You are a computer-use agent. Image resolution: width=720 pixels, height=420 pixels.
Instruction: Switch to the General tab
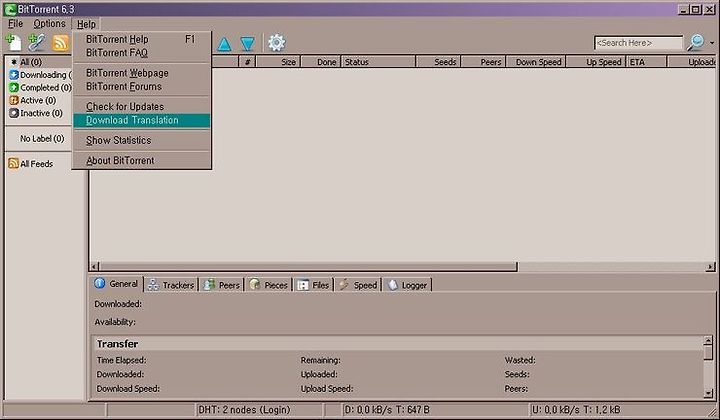point(117,284)
